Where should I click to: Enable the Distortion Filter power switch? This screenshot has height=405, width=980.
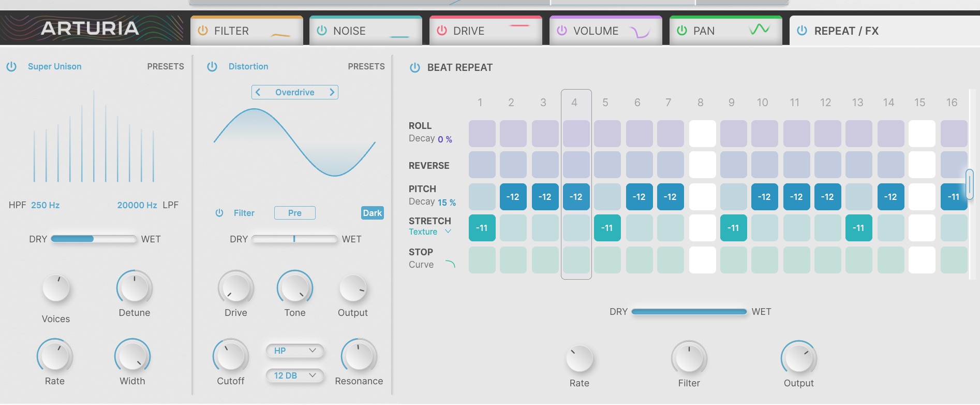point(219,213)
